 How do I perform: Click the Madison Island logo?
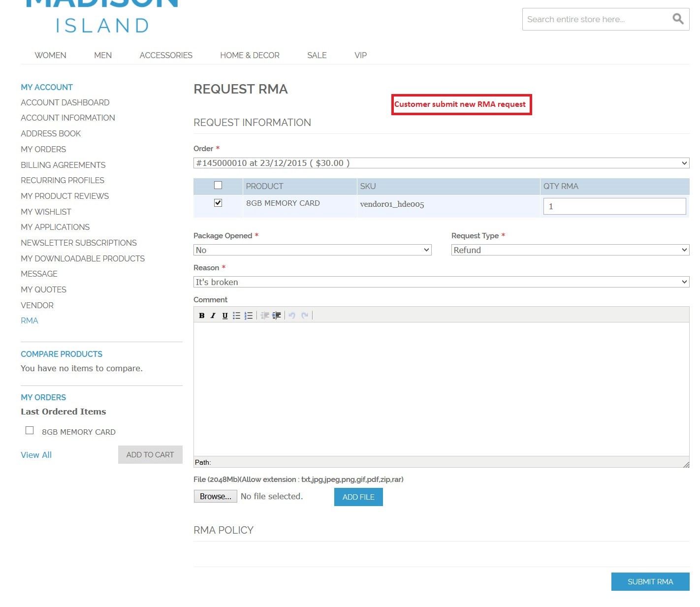(x=102, y=17)
